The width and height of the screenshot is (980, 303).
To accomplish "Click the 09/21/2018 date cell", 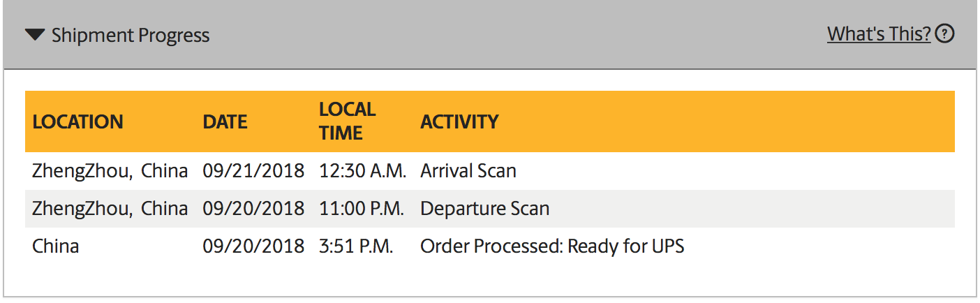I will click(x=253, y=171).
